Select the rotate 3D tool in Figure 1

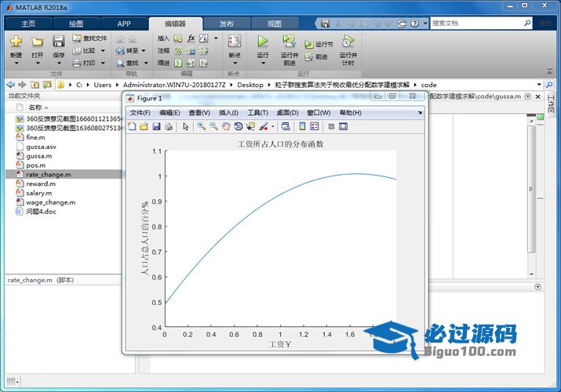(x=239, y=126)
